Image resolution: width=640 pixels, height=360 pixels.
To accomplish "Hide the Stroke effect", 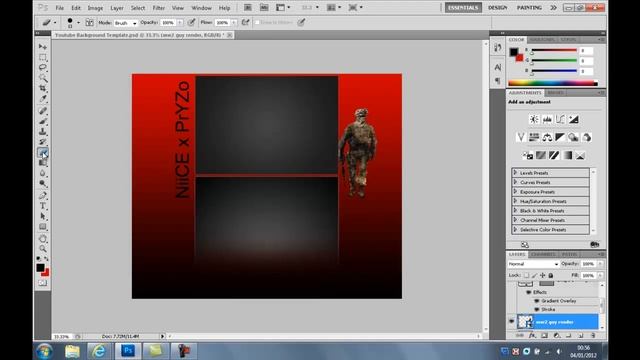I will pyautogui.click(x=537, y=309).
